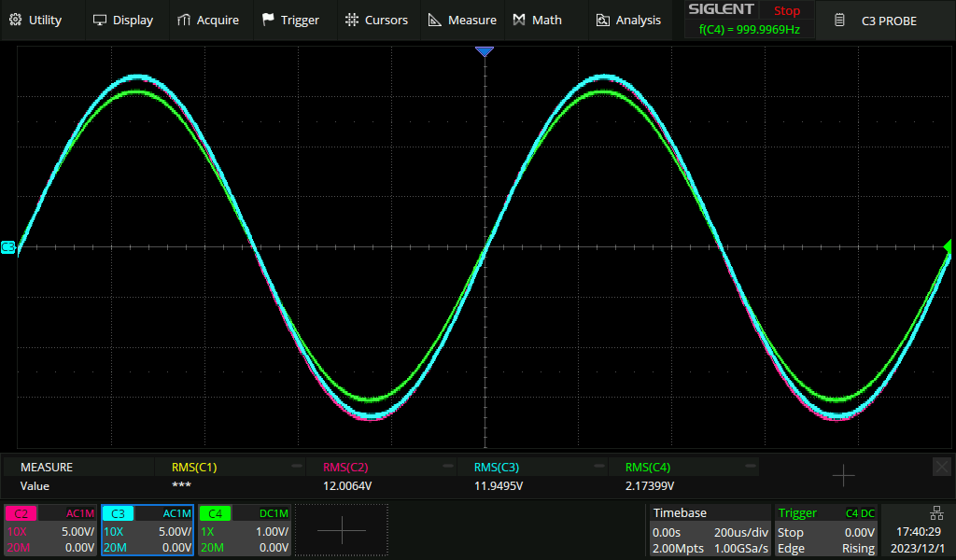This screenshot has height=560, width=956.
Task: Click the RMS(C4) value 2.17399V
Action: click(x=650, y=486)
